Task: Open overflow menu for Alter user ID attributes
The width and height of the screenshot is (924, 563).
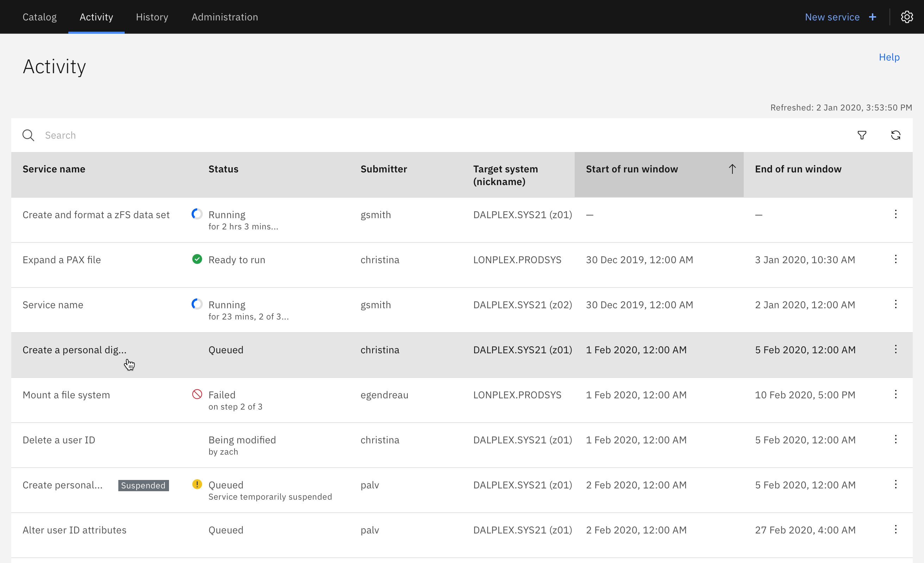Action: coord(895,529)
